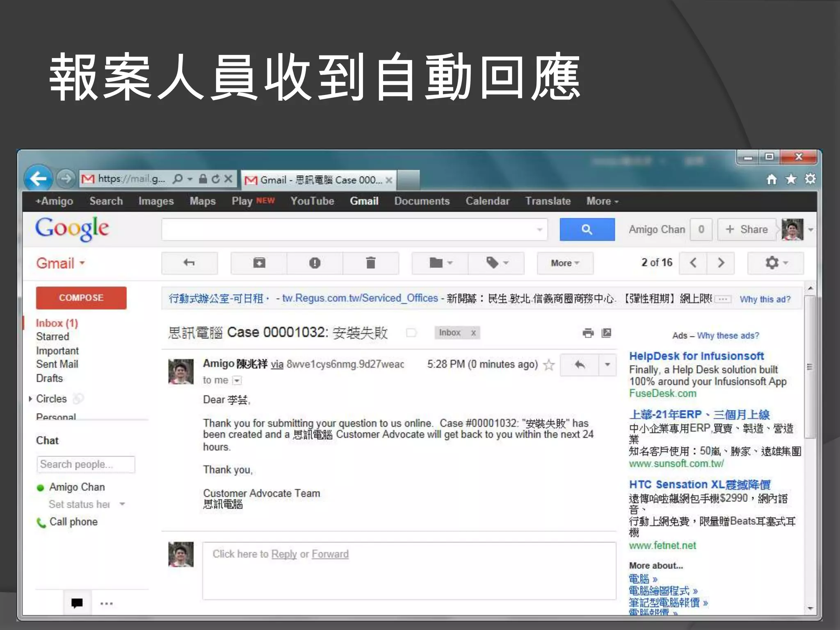
Task: Toggle the importance marker beside the subject
Action: coord(411,333)
